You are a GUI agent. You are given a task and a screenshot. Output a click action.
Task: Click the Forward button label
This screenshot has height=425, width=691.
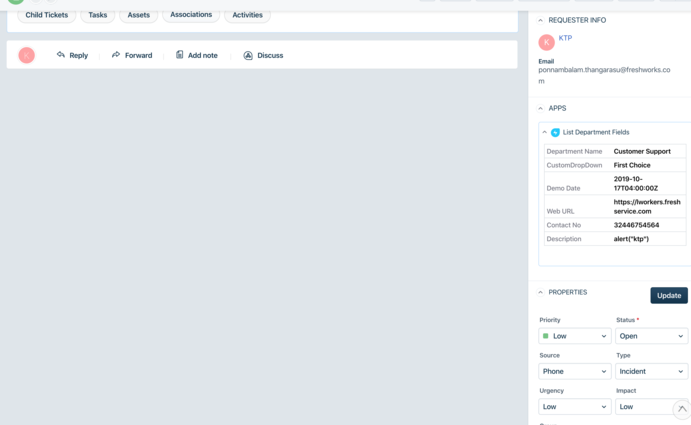tap(138, 55)
